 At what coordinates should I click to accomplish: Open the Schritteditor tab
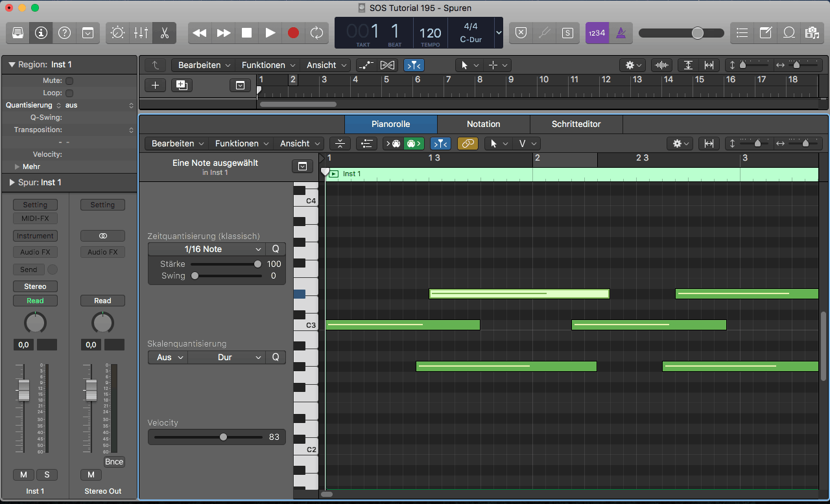(x=576, y=124)
